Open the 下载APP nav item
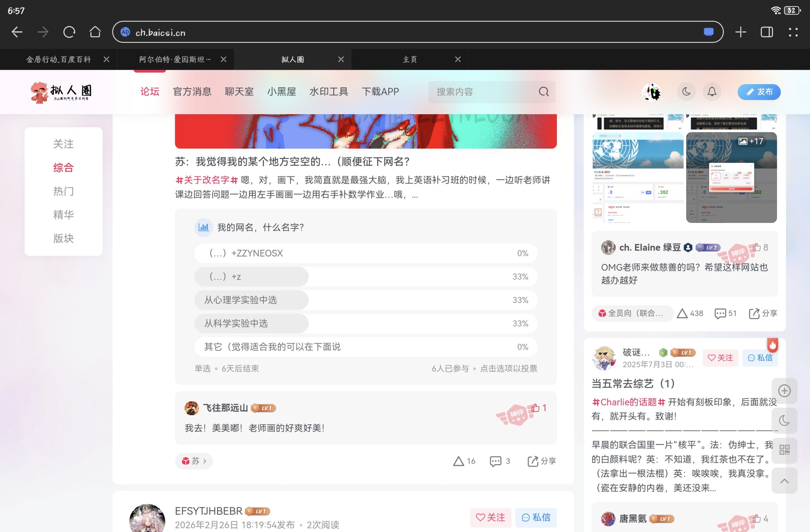 point(381,92)
